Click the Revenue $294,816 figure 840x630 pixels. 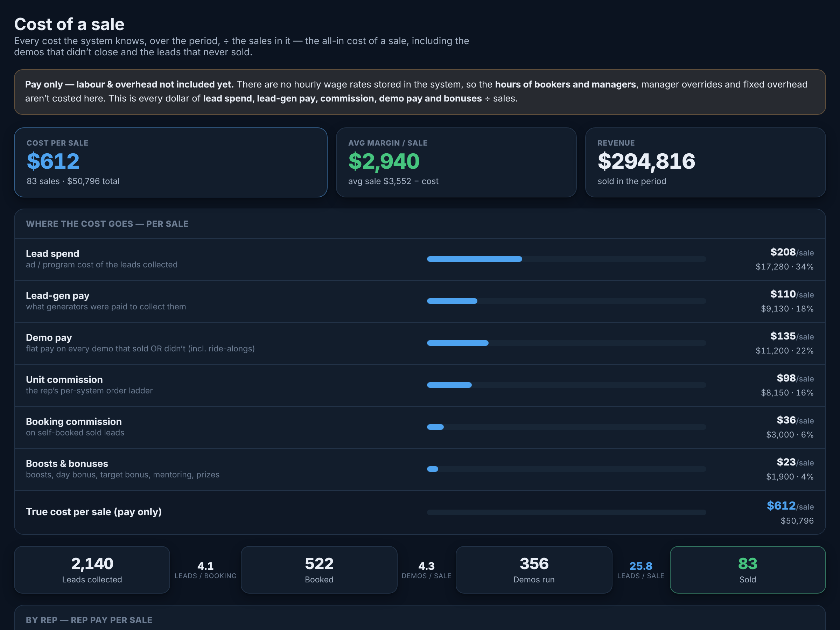tap(646, 161)
